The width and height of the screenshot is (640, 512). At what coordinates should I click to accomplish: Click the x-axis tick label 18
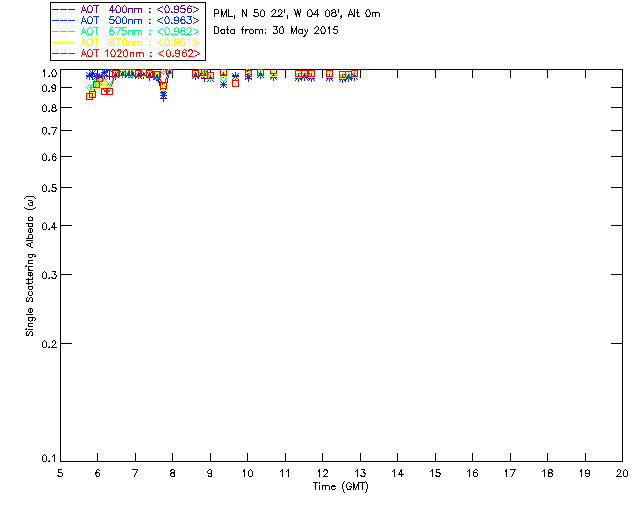(x=547, y=473)
